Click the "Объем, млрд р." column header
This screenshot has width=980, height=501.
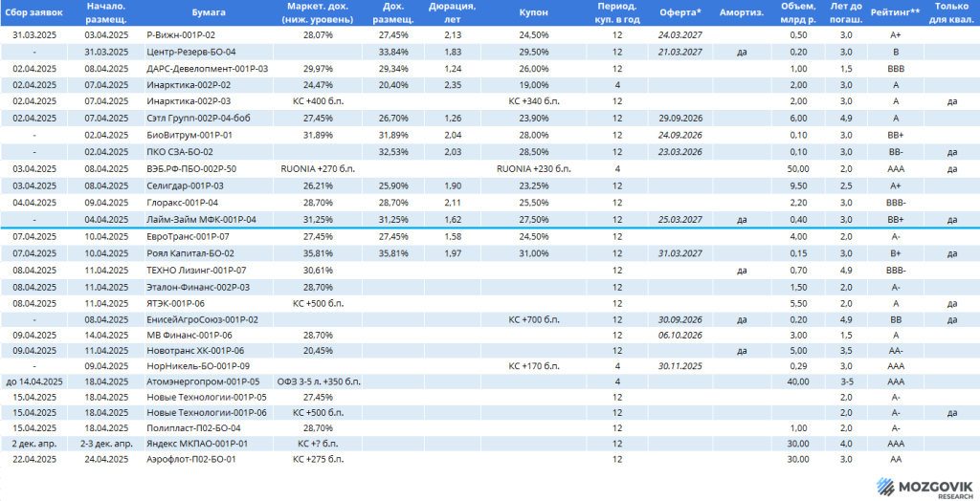(x=798, y=12)
